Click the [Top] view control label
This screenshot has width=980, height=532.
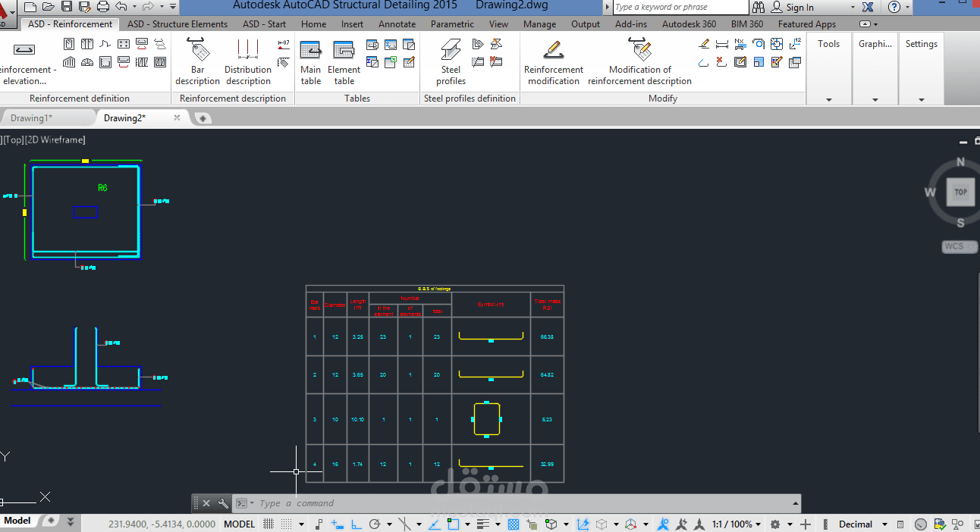14,139
